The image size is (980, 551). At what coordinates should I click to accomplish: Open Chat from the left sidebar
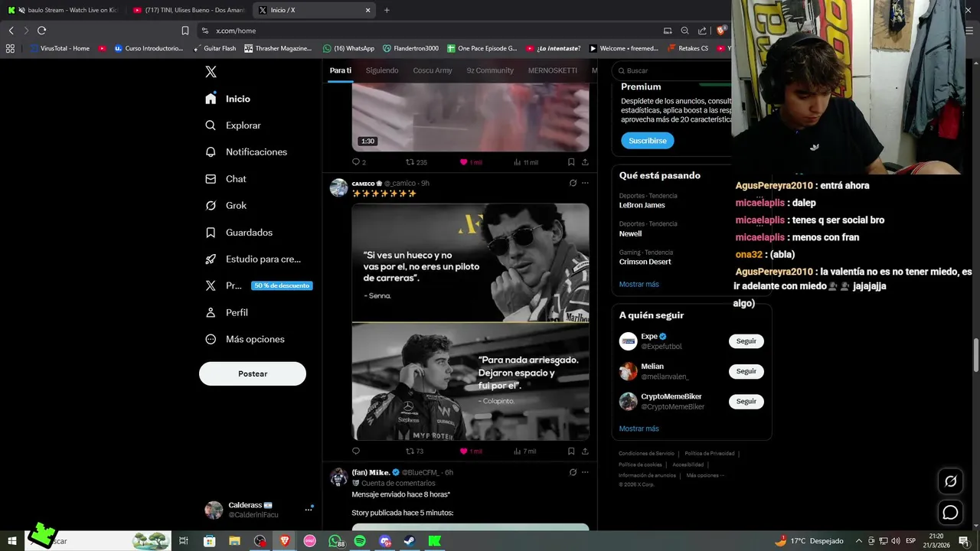click(226, 179)
